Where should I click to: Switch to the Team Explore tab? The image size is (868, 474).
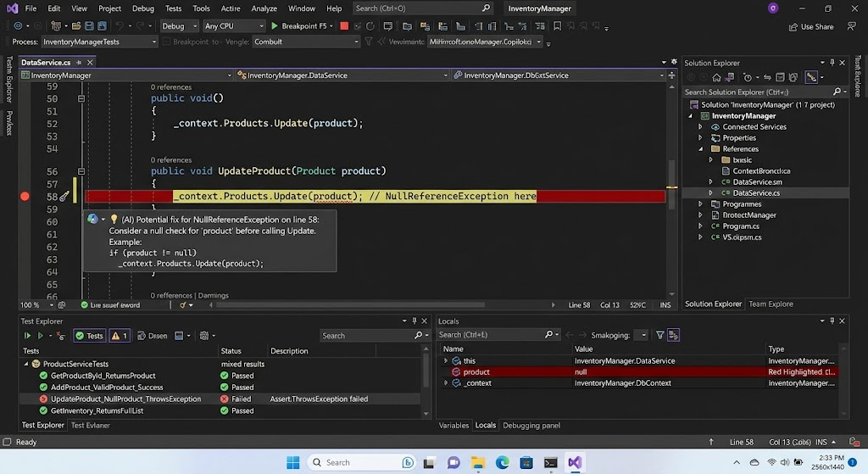point(771,304)
